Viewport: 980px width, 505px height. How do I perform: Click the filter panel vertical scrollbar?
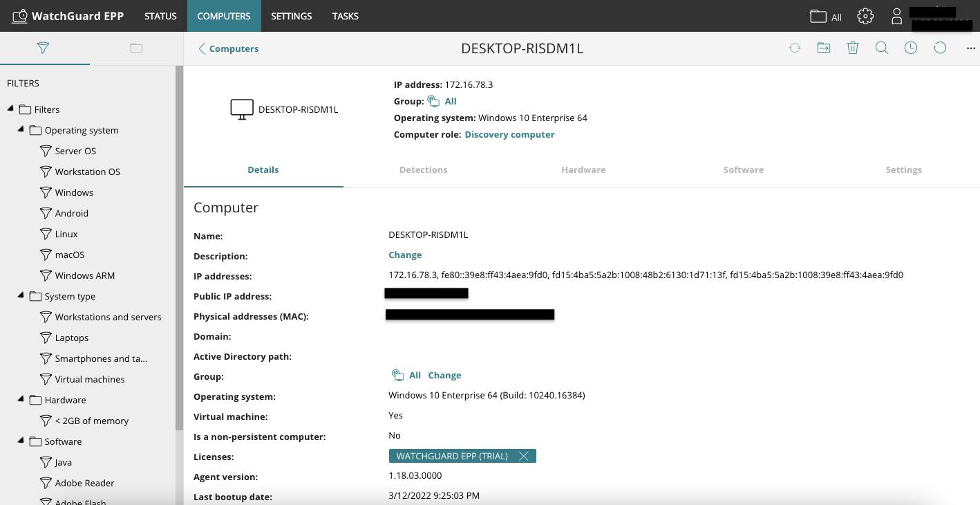(179, 248)
